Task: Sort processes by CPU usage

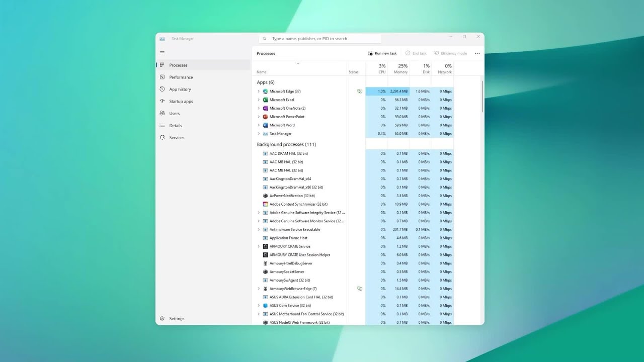Action: pyautogui.click(x=376, y=69)
